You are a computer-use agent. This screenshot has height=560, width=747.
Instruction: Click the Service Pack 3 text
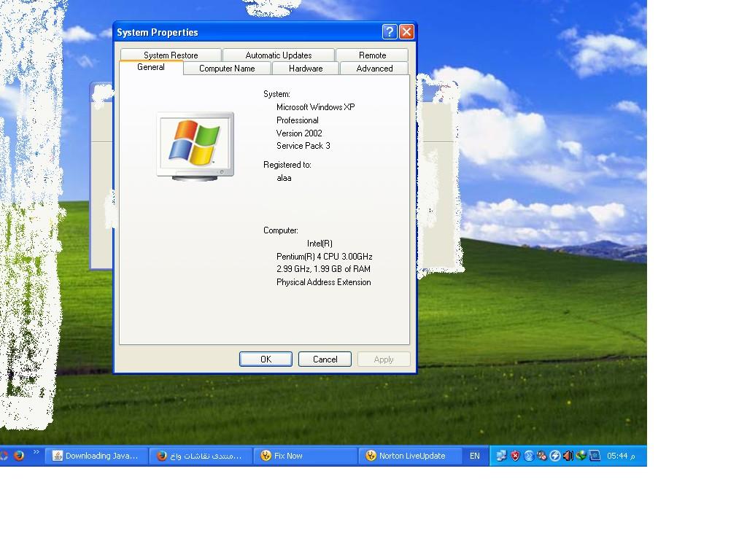pyautogui.click(x=303, y=146)
